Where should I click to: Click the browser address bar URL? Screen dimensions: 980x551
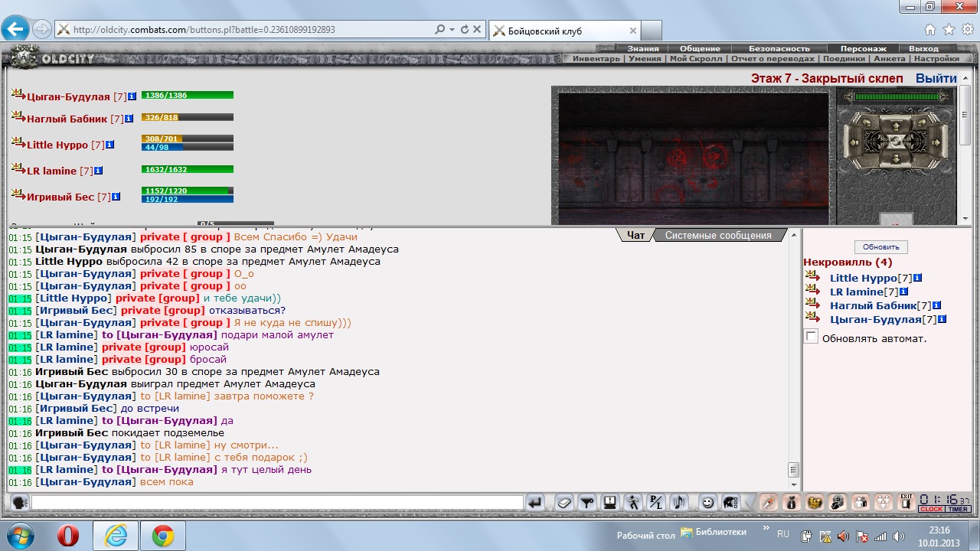point(204,30)
